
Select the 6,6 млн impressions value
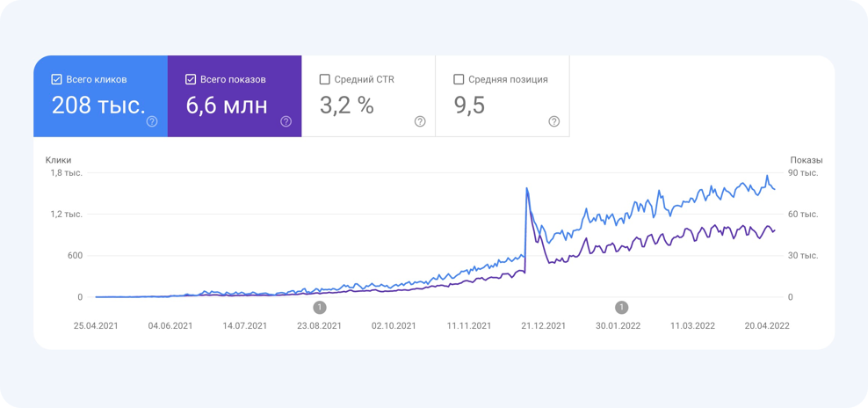[227, 106]
